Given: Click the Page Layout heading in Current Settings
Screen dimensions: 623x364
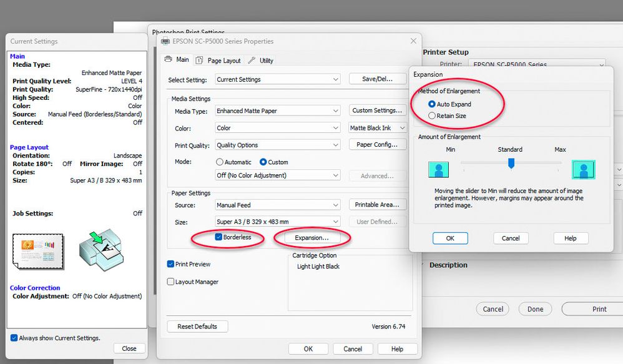Looking at the screenshot, I should pos(29,147).
